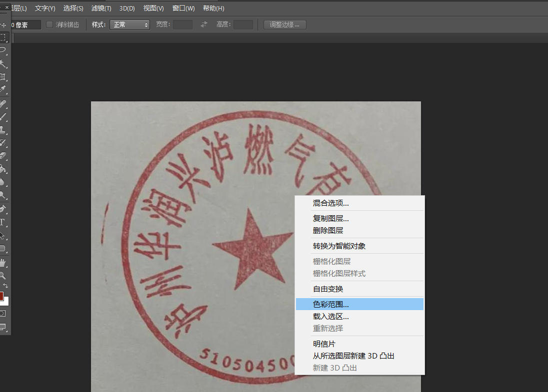
Task: Open the screen mode options
Action: point(3,327)
